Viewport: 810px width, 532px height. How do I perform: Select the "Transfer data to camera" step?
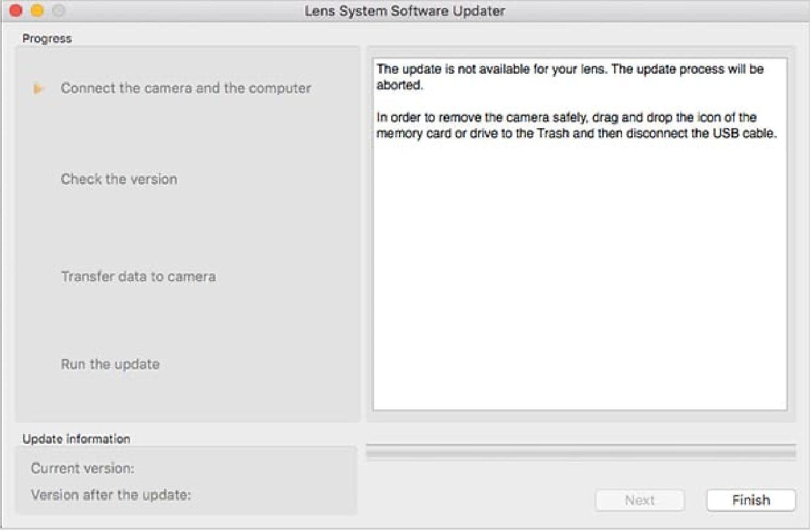[138, 277]
